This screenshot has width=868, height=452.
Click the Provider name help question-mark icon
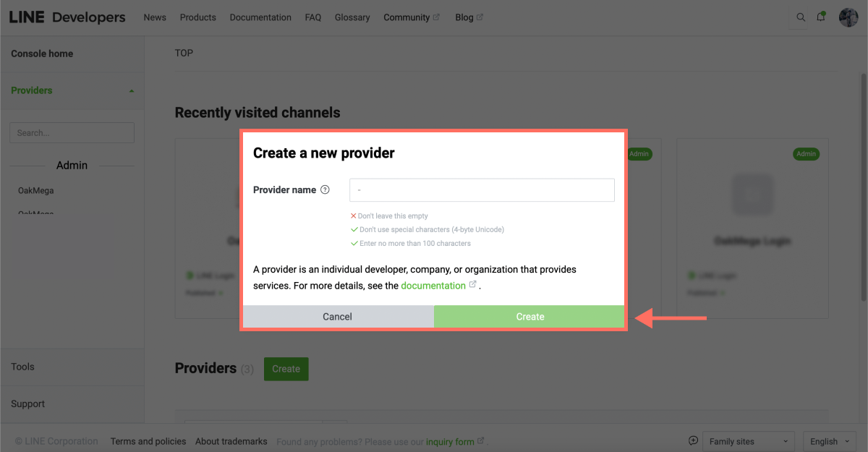(325, 189)
